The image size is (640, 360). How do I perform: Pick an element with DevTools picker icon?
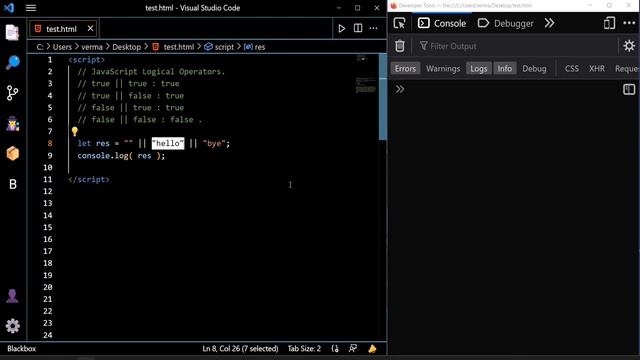pos(400,23)
